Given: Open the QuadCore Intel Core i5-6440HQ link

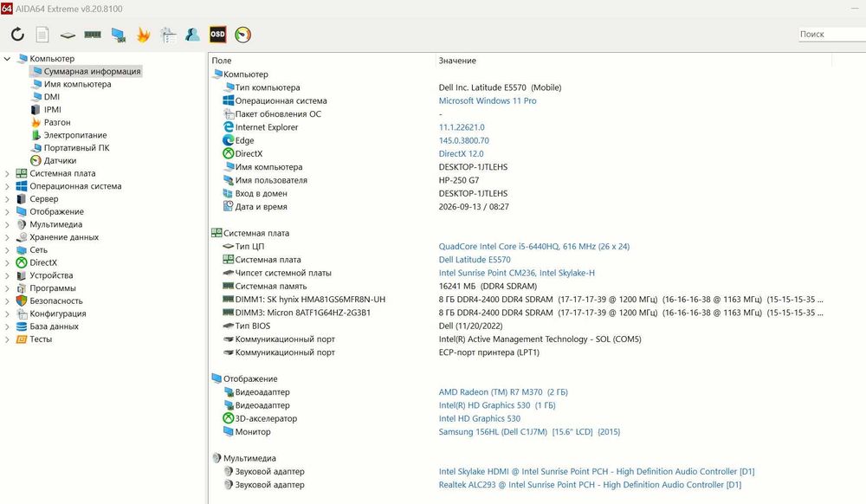Looking at the screenshot, I should 534,246.
